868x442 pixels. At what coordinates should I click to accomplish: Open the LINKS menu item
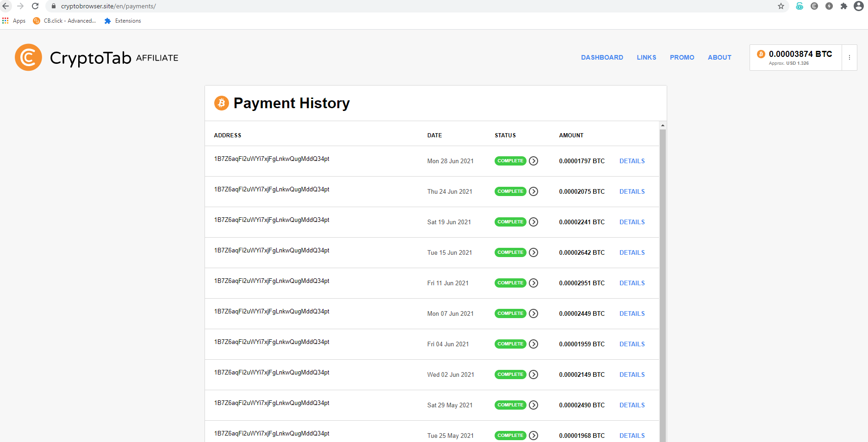coord(646,57)
